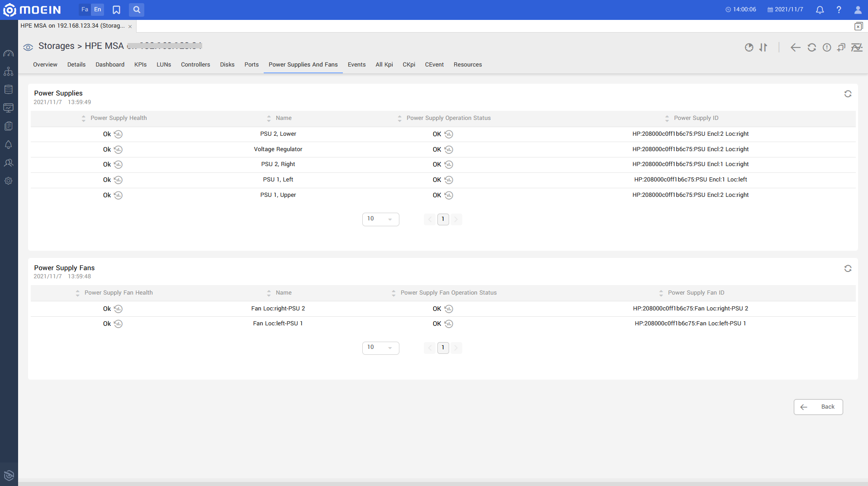The image size is (868, 486).
Task: Click the shield icon at sidebar bottom
Action: [9, 475]
